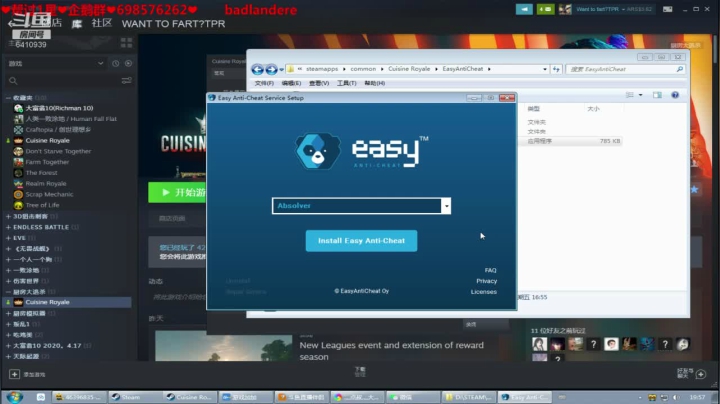The width and height of the screenshot is (720, 404).
Task: Open the view options dropdown arrow in Explorer
Action: point(641,95)
